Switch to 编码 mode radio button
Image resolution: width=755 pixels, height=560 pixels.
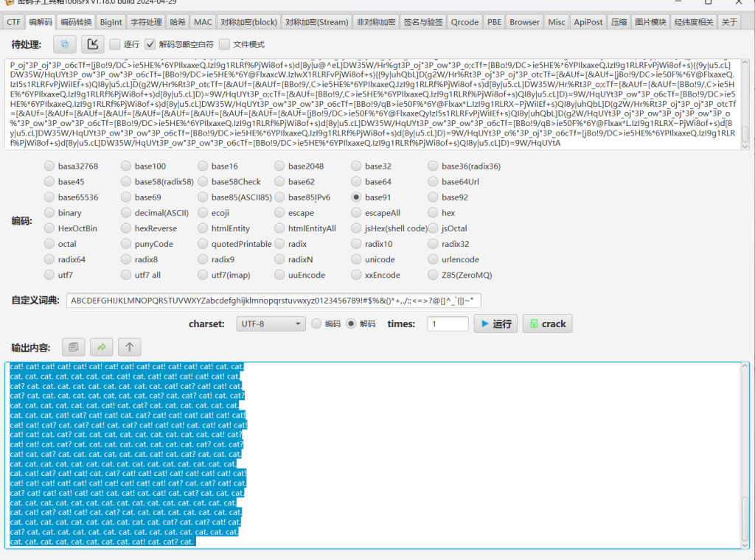point(316,323)
